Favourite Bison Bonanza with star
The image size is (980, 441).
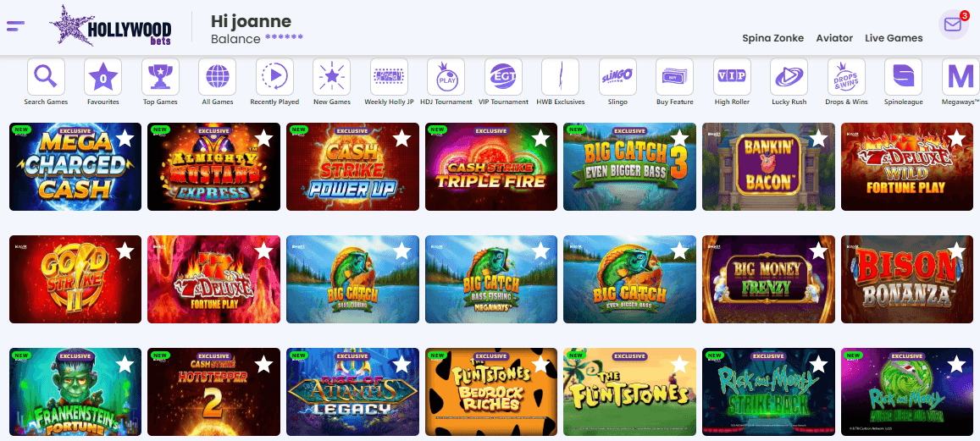coord(957,251)
